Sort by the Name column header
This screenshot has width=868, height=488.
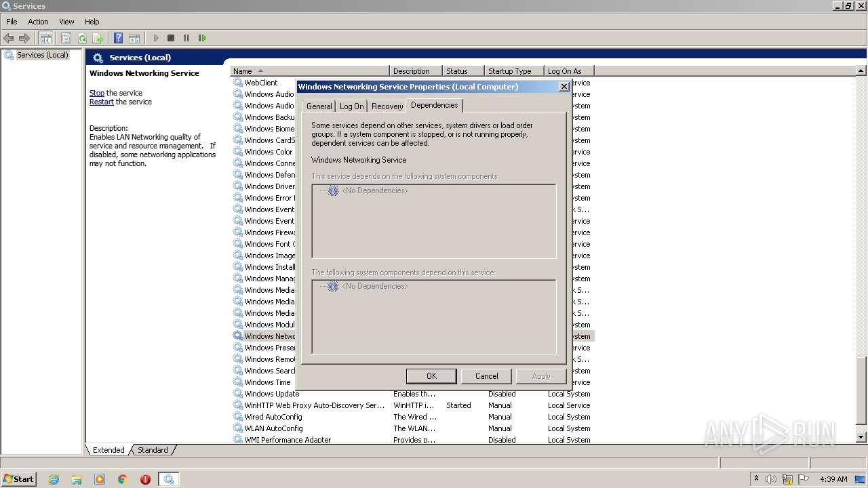pos(310,71)
